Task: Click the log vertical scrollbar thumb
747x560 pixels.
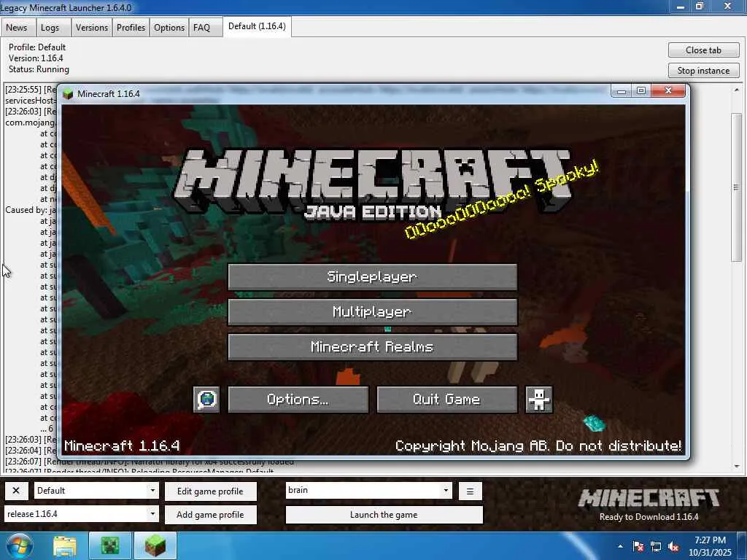Action: coord(737,187)
